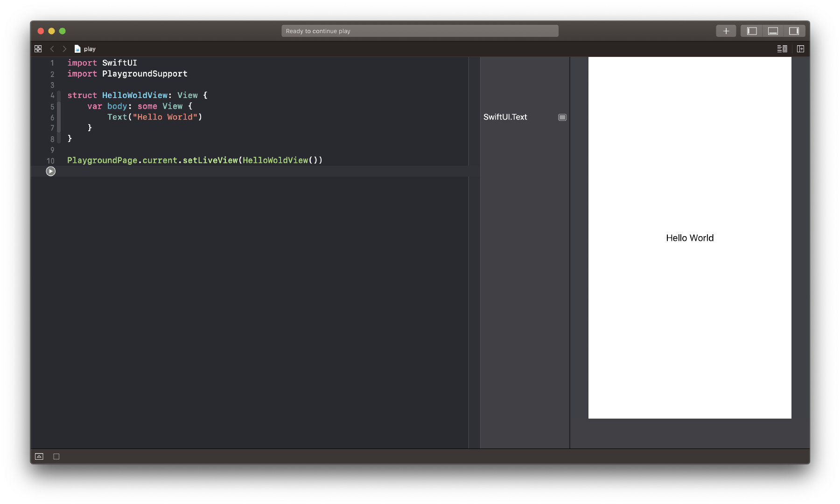Enter full screen with green button
This screenshot has height=504, width=840.
pos(62,31)
